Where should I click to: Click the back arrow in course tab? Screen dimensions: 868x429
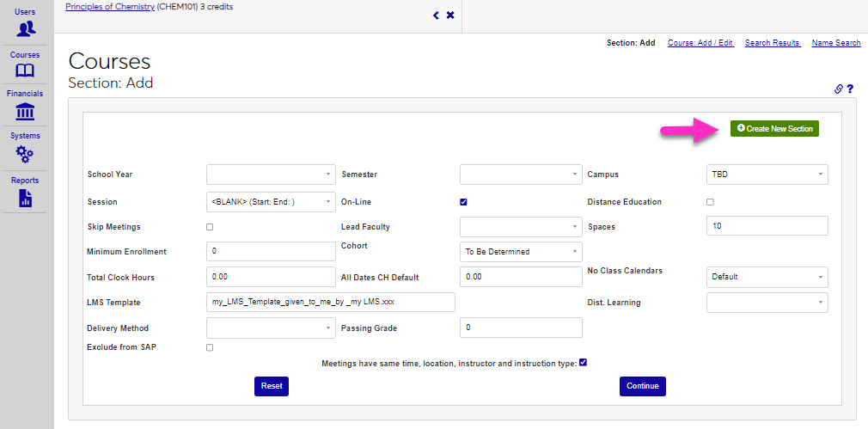tap(436, 15)
